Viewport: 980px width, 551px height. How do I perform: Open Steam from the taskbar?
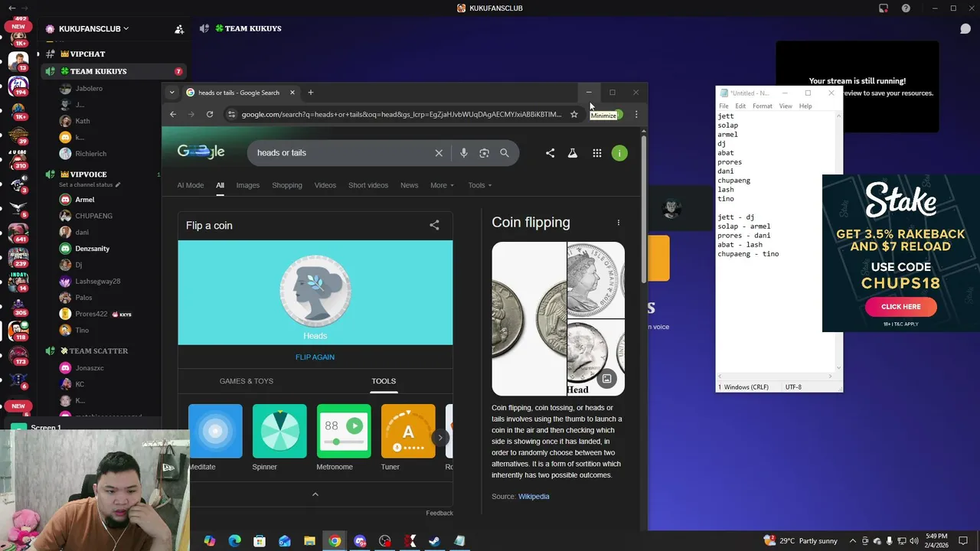click(x=434, y=541)
